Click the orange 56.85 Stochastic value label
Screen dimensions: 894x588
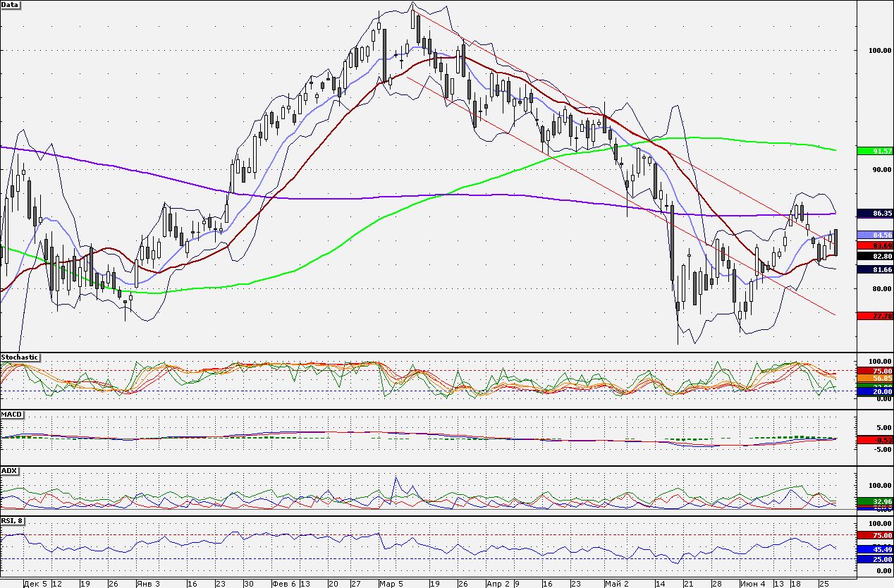pyautogui.click(x=874, y=379)
